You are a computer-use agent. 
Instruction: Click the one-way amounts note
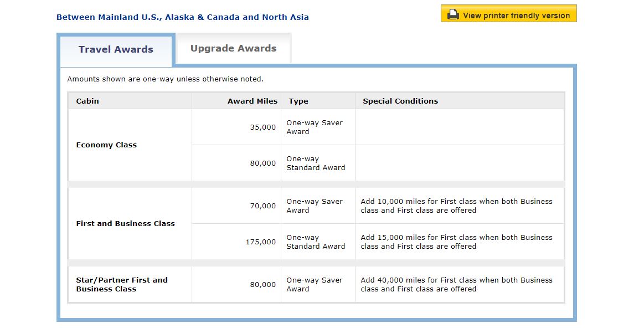tap(165, 79)
